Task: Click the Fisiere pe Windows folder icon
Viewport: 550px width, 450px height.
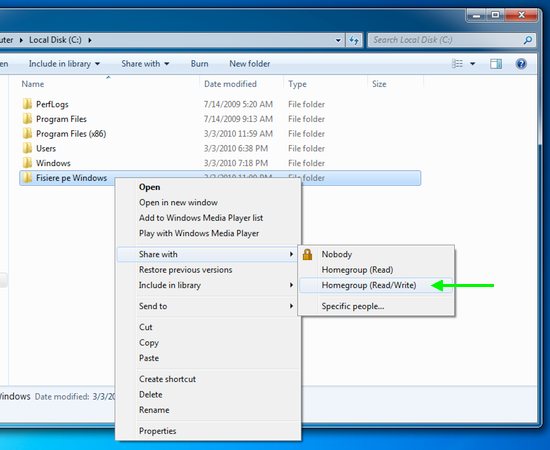Action: [x=27, y=178]
